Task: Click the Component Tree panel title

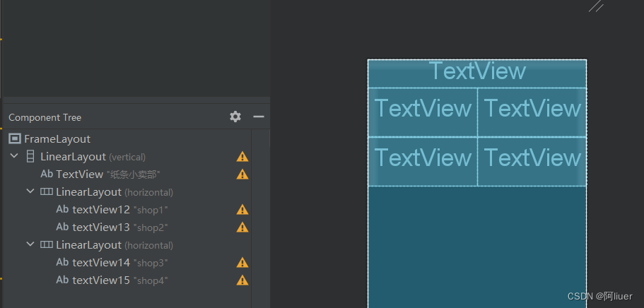Action: pyautogui.click(x=45, y=117)
